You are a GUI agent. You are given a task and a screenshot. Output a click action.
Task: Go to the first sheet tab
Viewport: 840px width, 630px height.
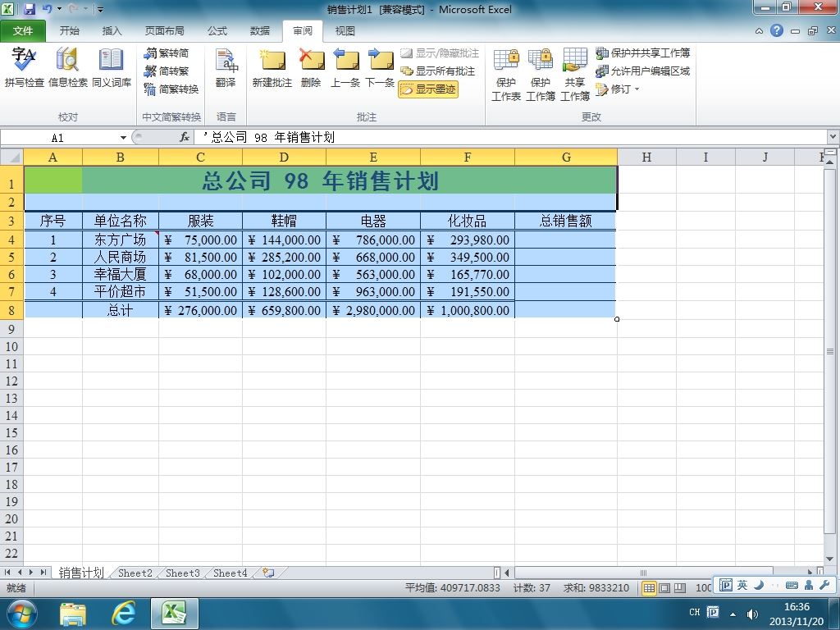(7, 573)
